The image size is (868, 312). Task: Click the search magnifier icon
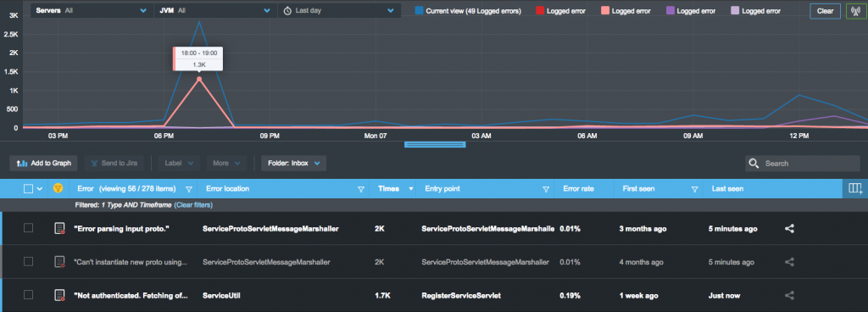tap(754, 163)
